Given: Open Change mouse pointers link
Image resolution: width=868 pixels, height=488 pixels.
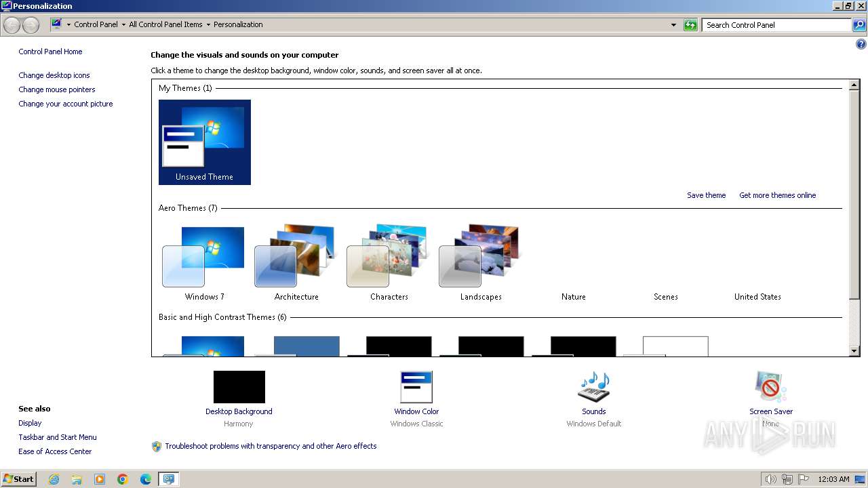Looking at the screenshot, I should click(x=57, y=89).
